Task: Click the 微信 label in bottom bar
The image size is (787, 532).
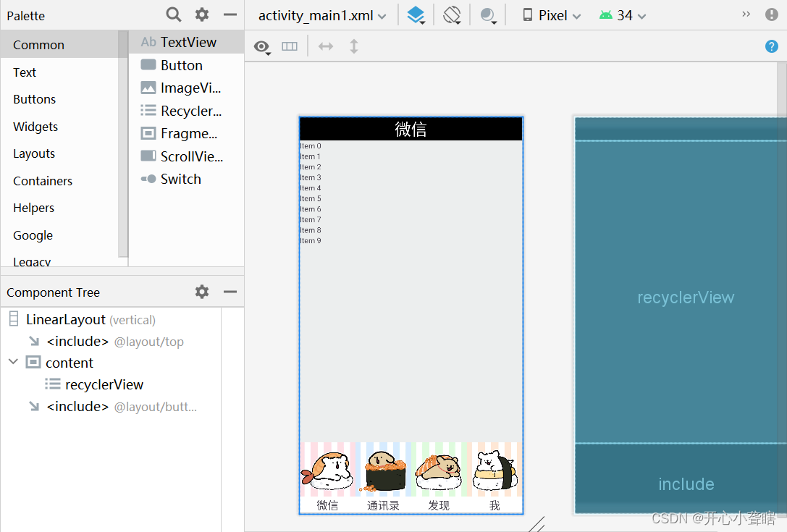Action: pyautogui.click(x=328, y=505)
